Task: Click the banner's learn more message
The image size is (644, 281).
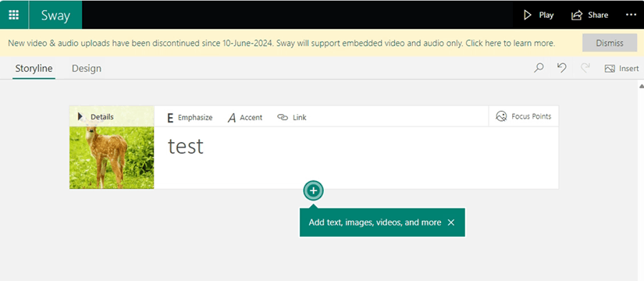Action: (281, 43)
